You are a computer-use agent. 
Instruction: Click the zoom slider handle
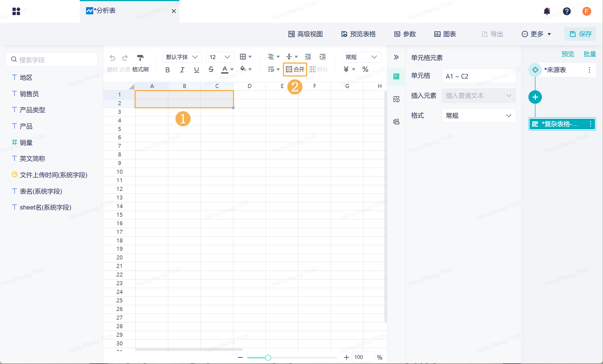tap(268, 357)
